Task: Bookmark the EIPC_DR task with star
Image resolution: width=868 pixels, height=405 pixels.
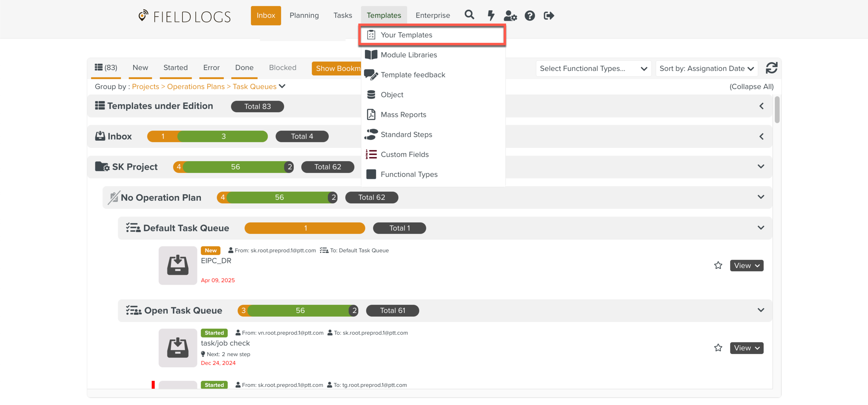Action: pos(718,265)
